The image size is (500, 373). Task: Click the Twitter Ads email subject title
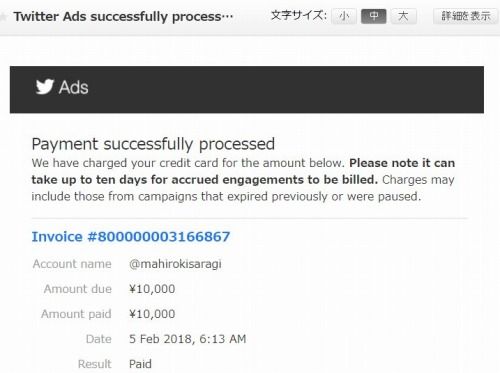123,17
